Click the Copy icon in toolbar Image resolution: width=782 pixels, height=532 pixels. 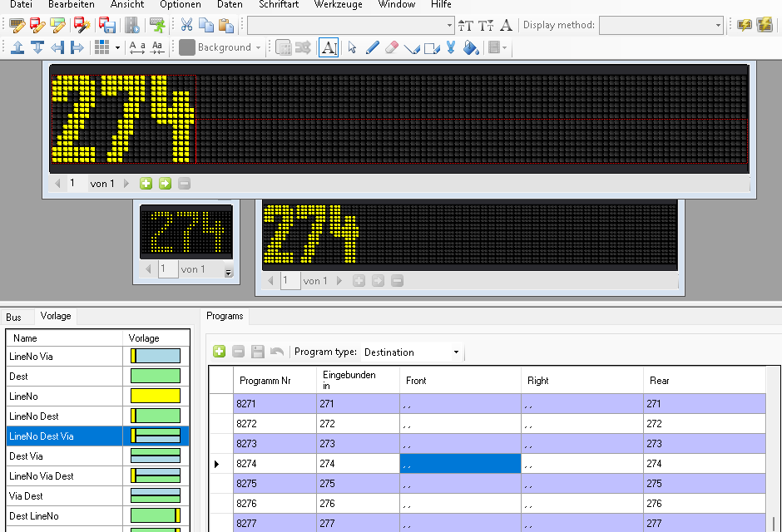click(206, 25)
